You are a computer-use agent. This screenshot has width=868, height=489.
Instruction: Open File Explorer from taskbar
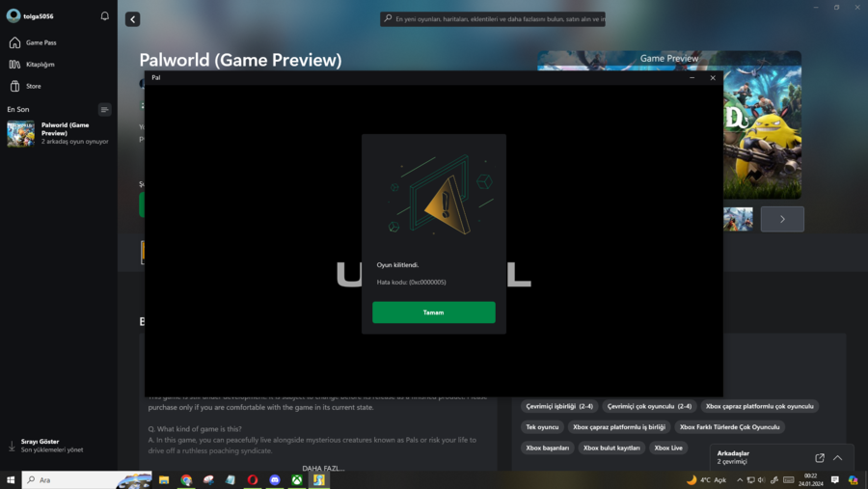tap(164, 480)
